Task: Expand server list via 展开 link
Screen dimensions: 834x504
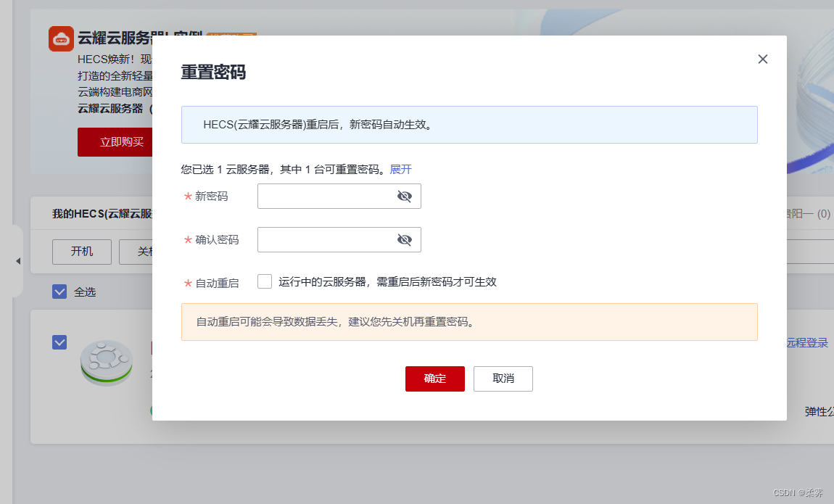Action: 400,169
